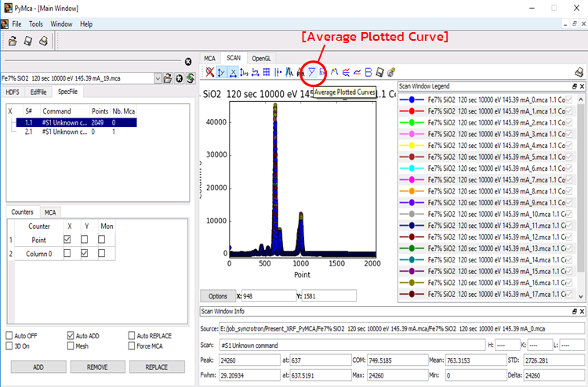Toggle Y checkbox for Point counter
Screen dimensions: 588x387
85,239
